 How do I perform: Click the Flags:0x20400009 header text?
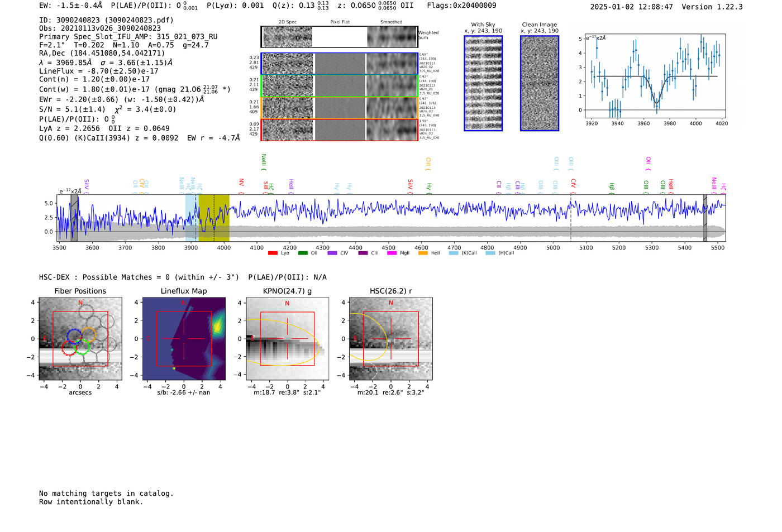(461, 6)
